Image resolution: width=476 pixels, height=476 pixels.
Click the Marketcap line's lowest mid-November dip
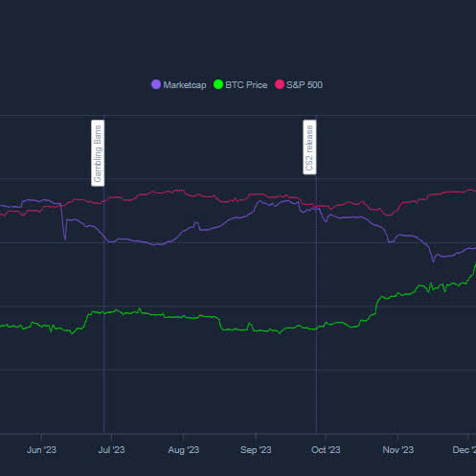[433, 261]
